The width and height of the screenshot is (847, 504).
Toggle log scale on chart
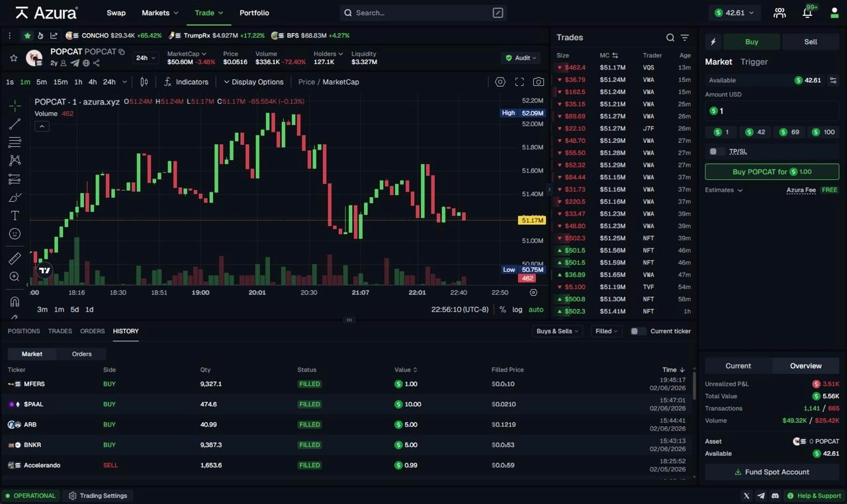click(x=517, y=310)
